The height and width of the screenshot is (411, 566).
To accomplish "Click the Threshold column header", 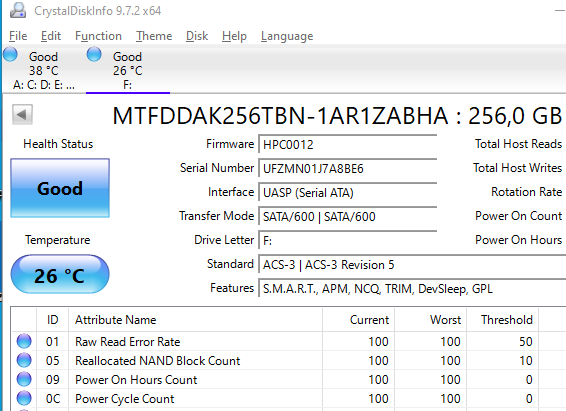I will (502, 320).
